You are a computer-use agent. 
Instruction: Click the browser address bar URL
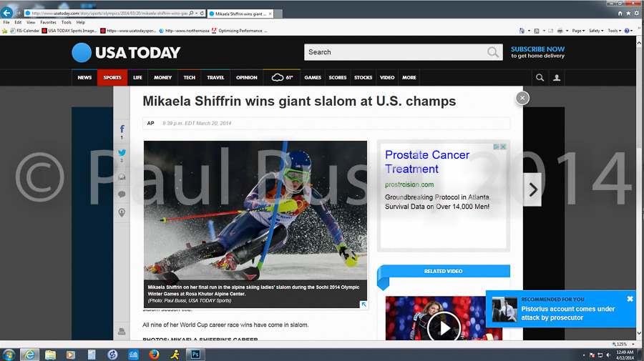[109, 13]
